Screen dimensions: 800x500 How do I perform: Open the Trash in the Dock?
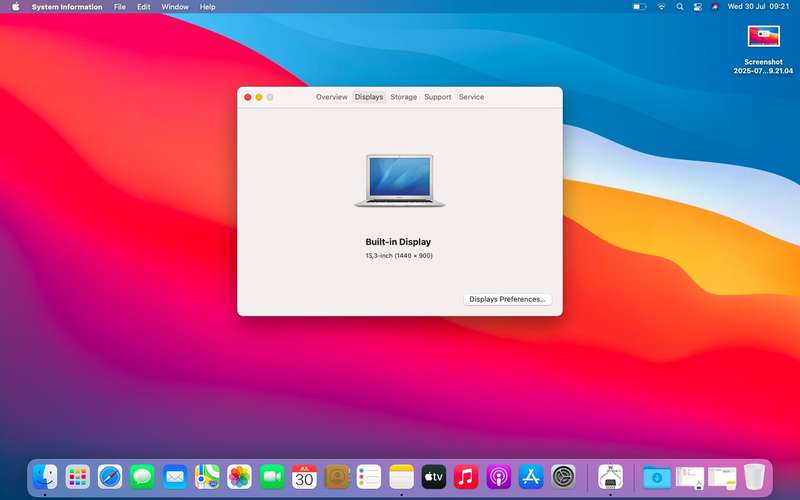tap(754, 477)
